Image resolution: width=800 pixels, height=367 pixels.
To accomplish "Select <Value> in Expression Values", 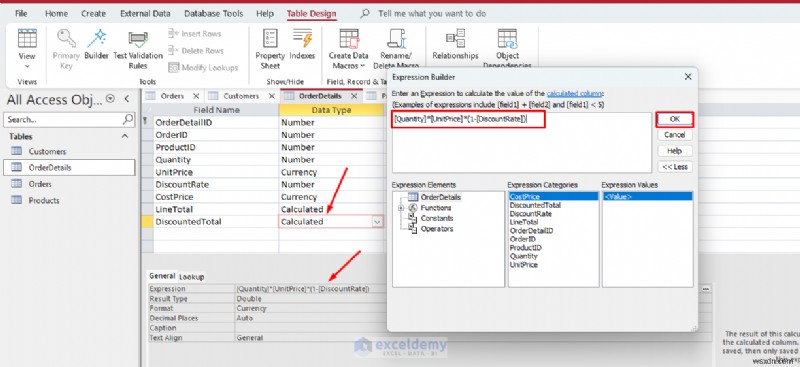I will (647, 197).
